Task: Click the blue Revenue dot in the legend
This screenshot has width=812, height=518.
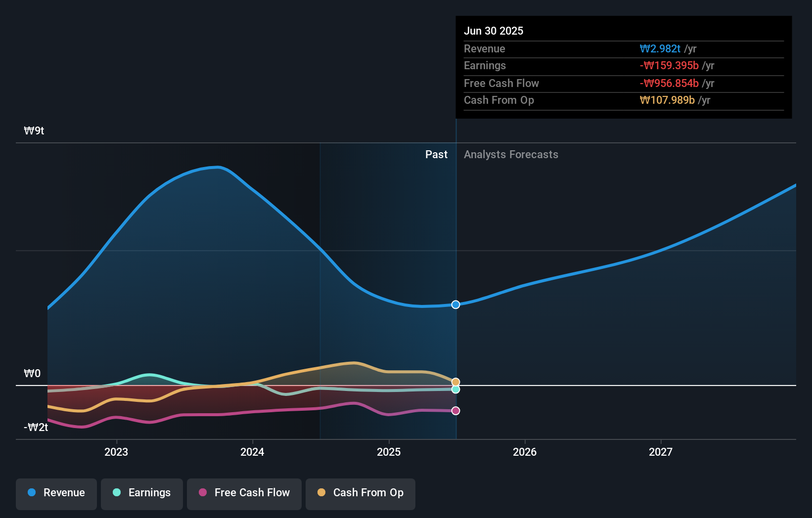Action: 32,492
